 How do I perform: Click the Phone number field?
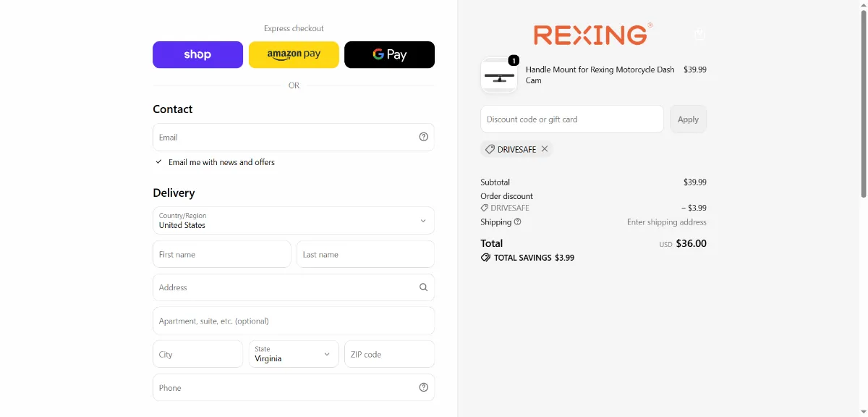(294, 387)
